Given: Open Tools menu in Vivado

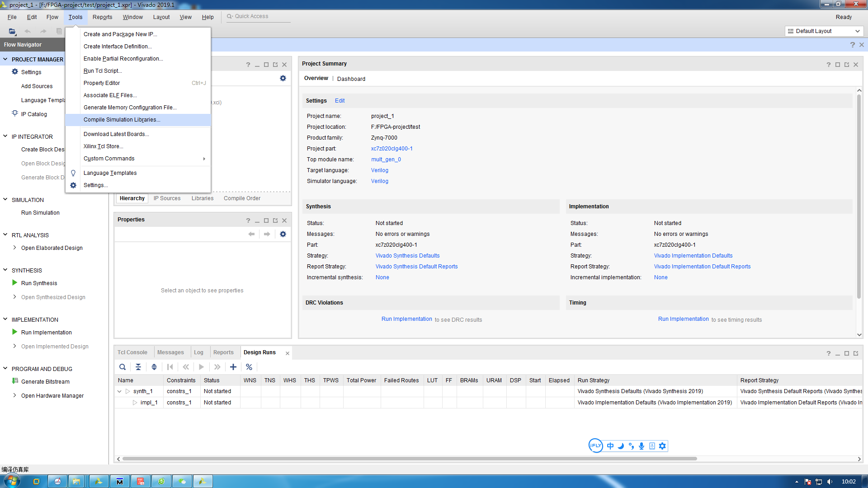Looking at the screenshot, I should point(74,16).
